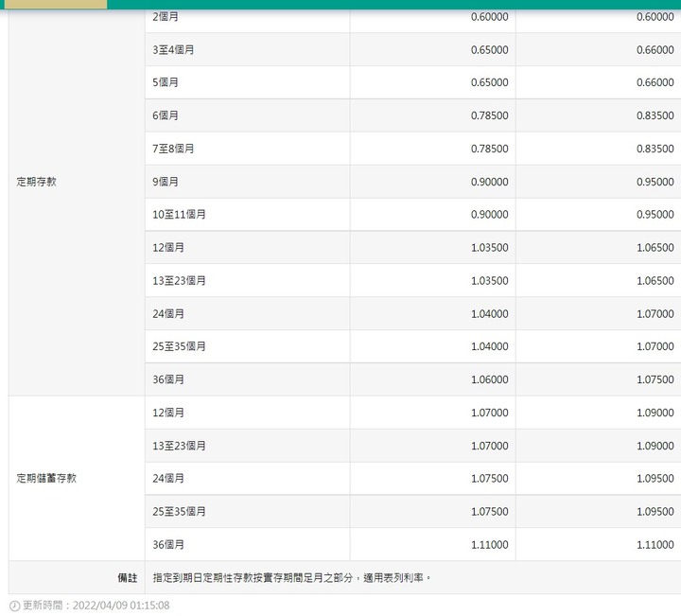Click the 10至11個月 term label
The width and height of the screenshot is (681, 616).
pyautogui.click(x=179, y=215)
